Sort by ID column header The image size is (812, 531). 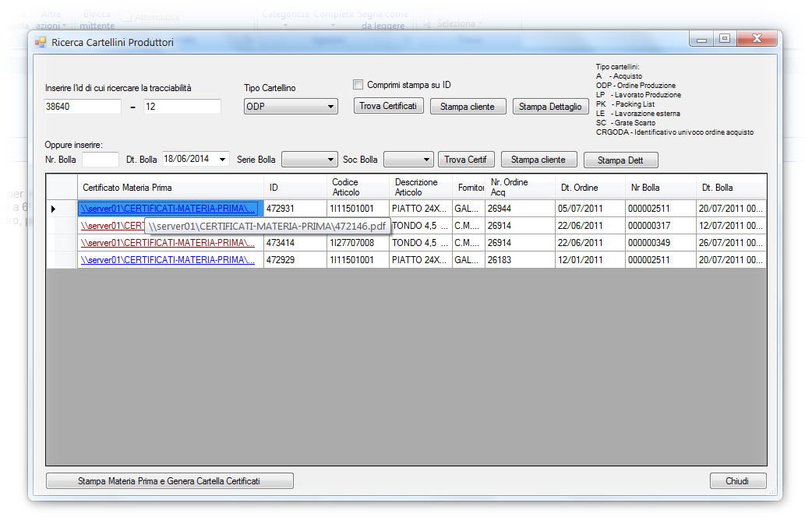point(295,188)
